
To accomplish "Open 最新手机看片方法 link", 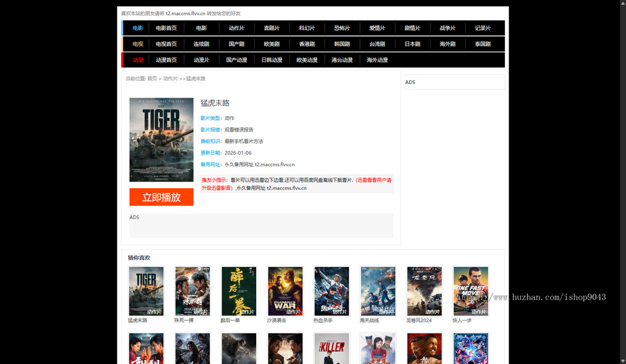I will pyautogui.click(x=244, y=141).
